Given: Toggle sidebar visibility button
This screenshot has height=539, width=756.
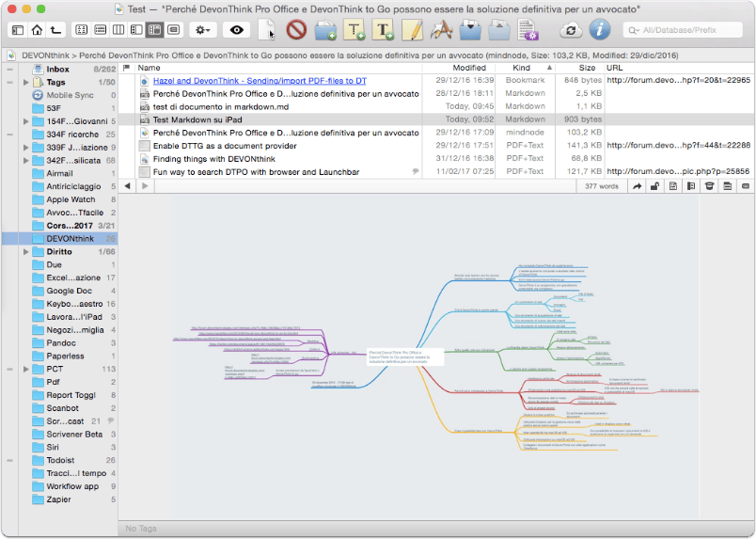Looking at the screenshot, I should pos(18,30).
